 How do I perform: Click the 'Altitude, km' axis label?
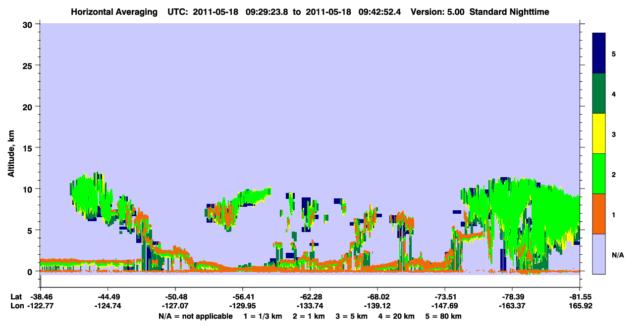click(x=11, y=153)
